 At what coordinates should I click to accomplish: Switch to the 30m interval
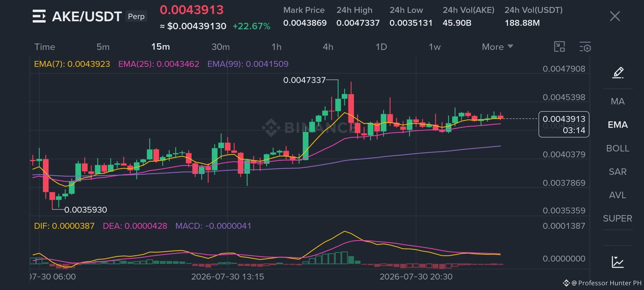(221, 47)
